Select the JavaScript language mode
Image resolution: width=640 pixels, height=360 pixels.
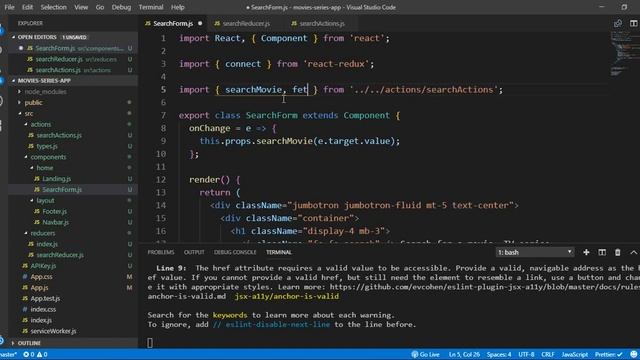[x=575, y=354]
